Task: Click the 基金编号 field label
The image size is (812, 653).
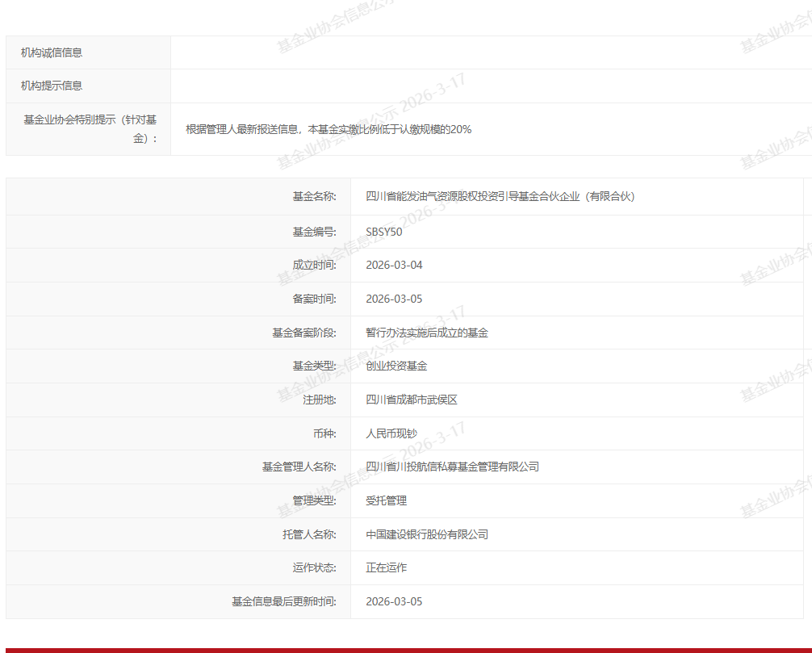Action: click(x=314, y=232)
